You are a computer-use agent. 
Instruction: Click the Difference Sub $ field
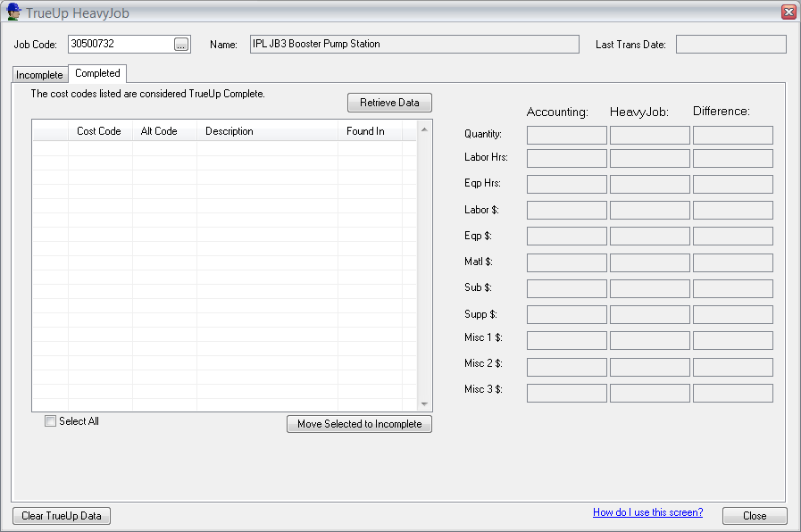tap(733, 288)
